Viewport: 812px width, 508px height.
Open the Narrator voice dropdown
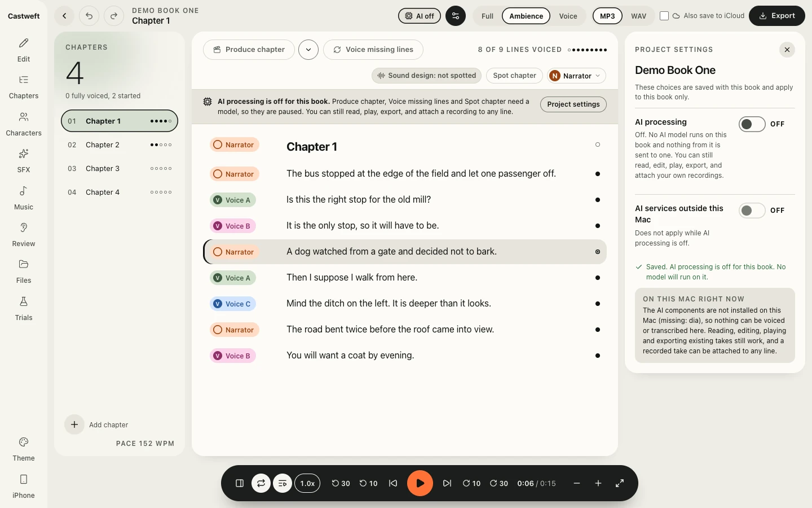click(576, 76)
